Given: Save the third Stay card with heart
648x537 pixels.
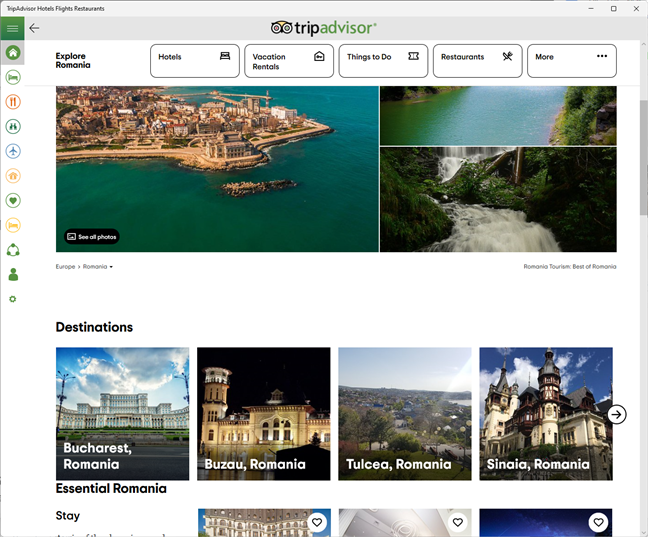Looking at the screenshot, I should [x=598, y=522].
